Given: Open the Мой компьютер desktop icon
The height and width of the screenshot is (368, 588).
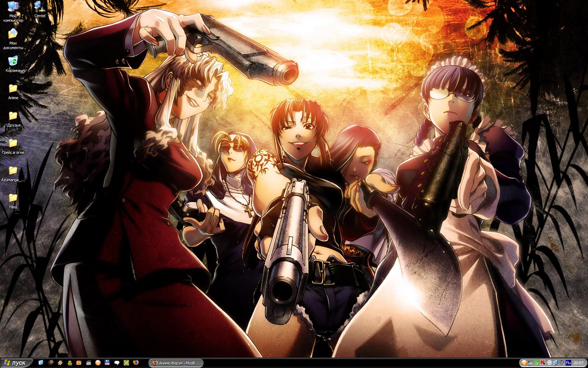Looking at the screenshot, I should [x=13, y=12].
